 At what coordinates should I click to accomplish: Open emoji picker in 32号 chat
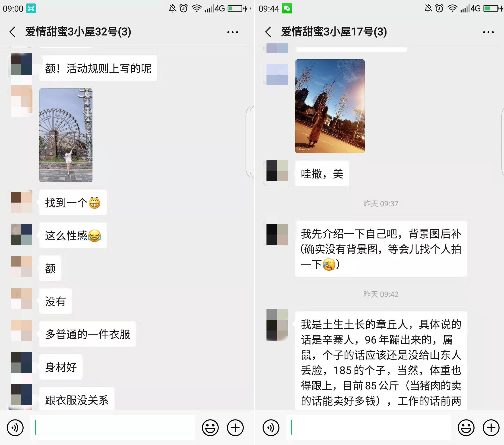click(x=210, y=428)
